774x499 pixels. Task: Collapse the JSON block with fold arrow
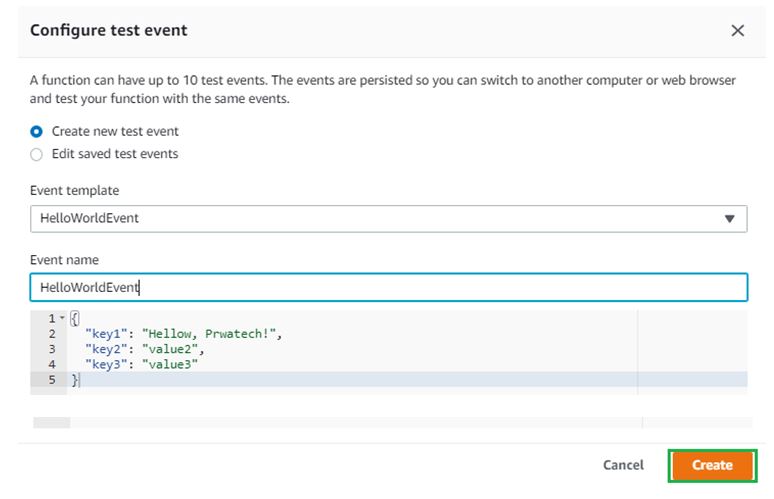click(62, 318)
